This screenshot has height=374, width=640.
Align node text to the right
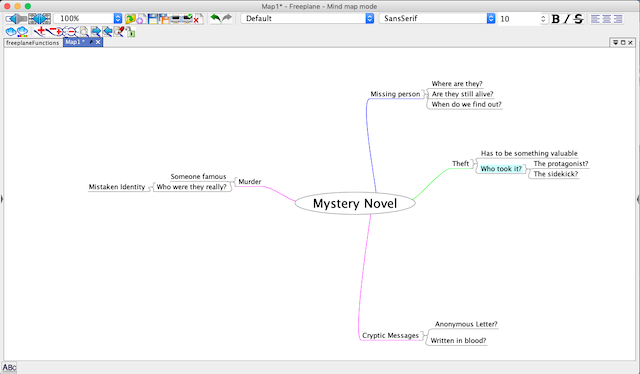point(618,19)
